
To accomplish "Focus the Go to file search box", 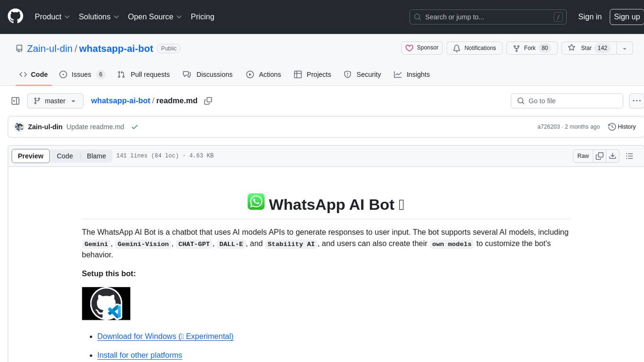I will 567,101.
